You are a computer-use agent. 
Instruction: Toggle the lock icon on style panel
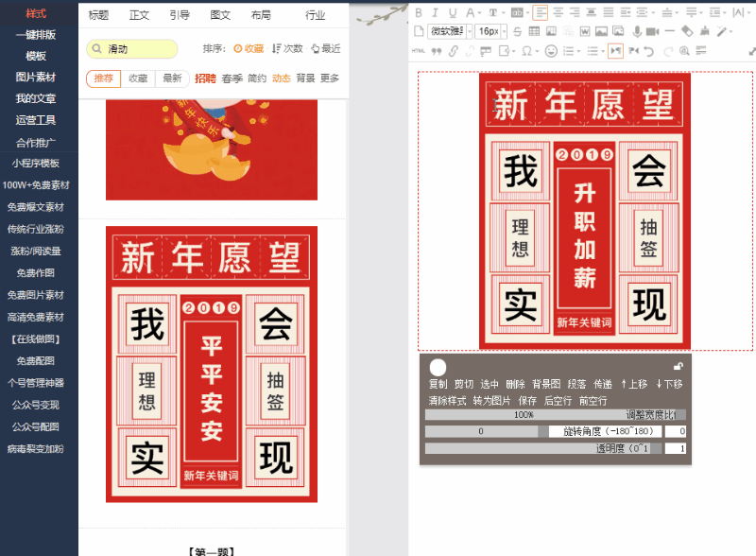tap(678, 366)
